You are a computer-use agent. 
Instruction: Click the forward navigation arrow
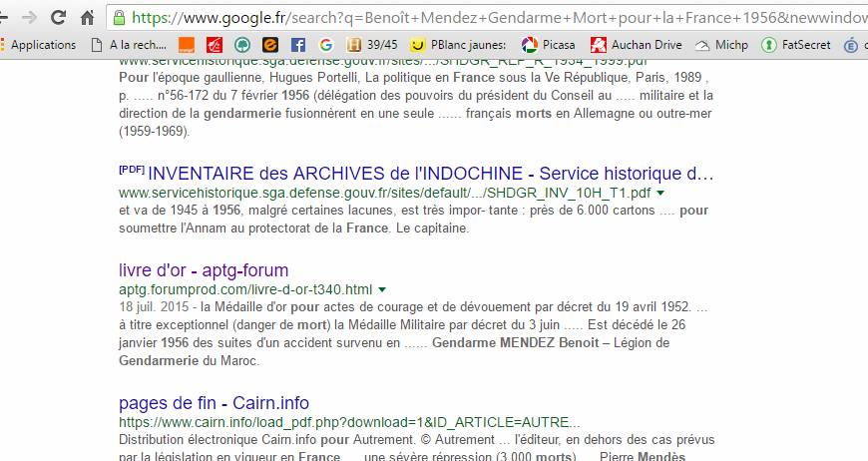pos(29,18)
